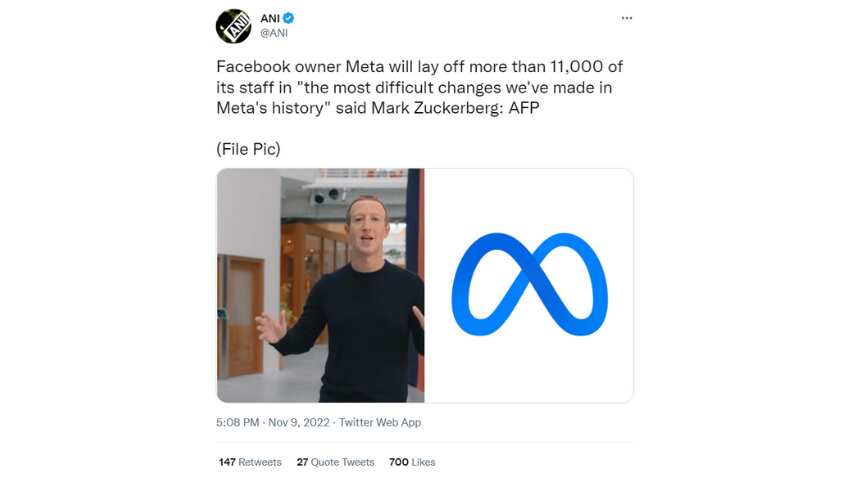Viewport: 850px width, 478px height.
Task: Click the "11,000" figure in the tweet
Action: click(x=576, y=67)
